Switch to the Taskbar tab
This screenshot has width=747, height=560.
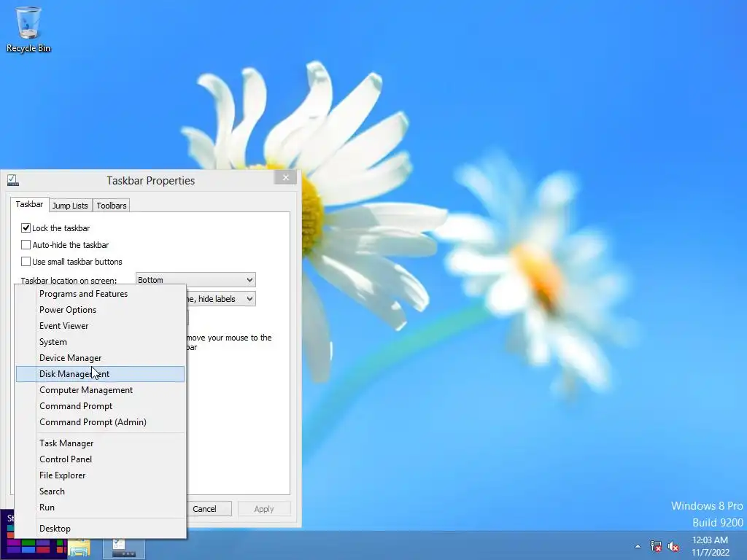click(29, 204)
